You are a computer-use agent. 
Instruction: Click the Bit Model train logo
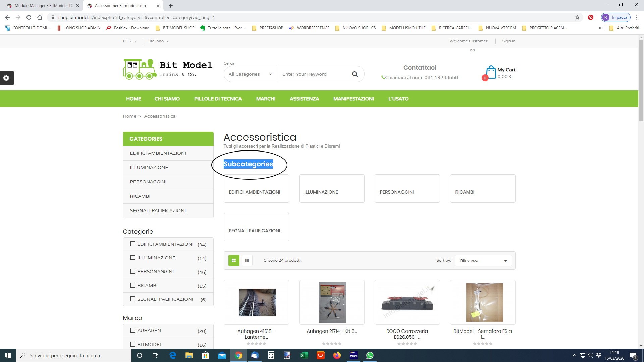(x=140, y=69)
